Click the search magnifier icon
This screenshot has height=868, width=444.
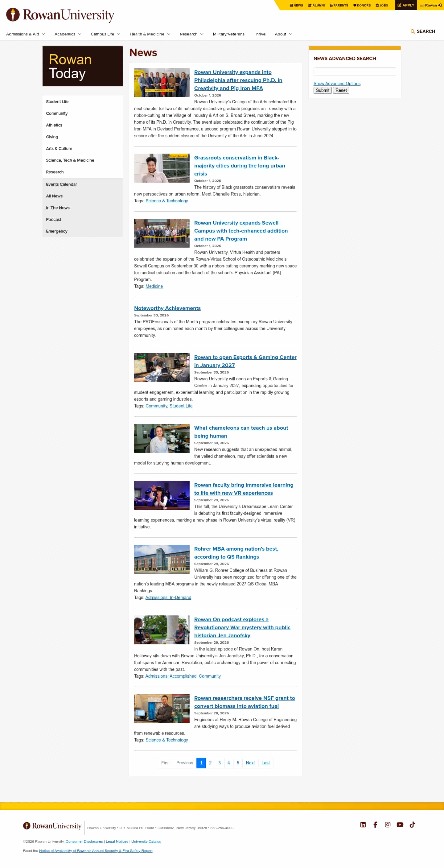click(x=412, y=31)
